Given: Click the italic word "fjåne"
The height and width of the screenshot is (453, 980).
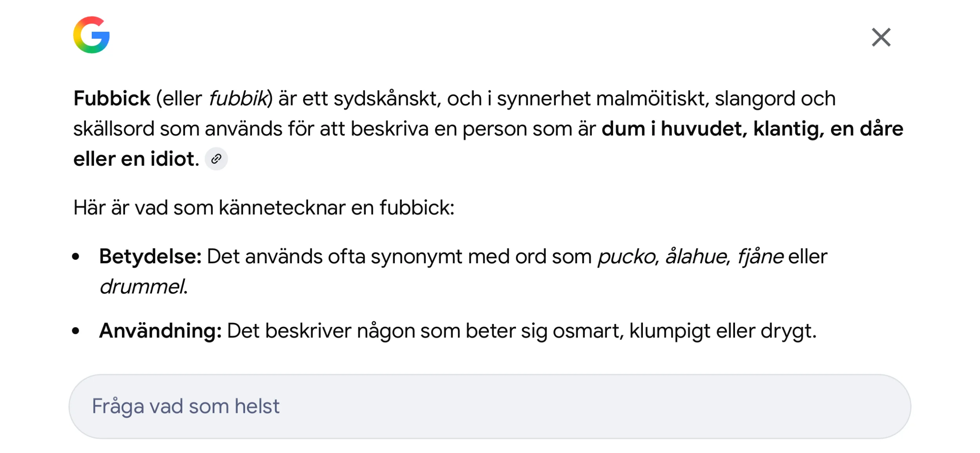Looking at the screenshot, I should coord(760,257).
